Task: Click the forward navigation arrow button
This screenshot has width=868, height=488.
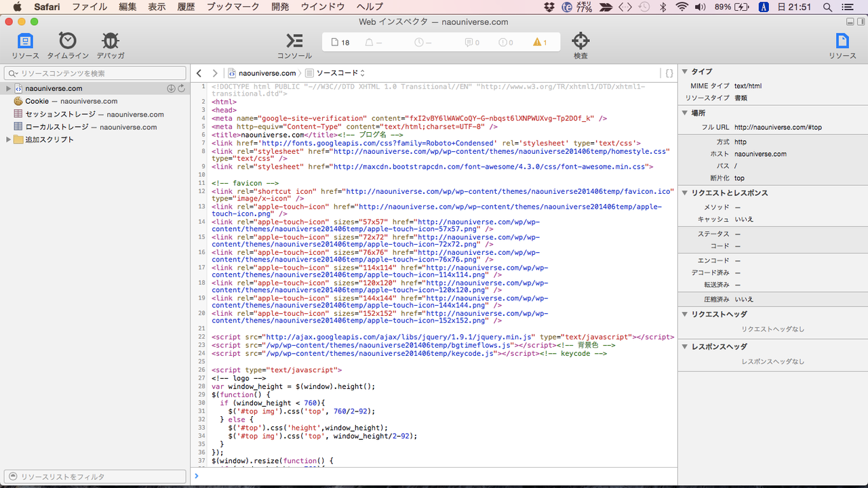Action: coord(215,73)
